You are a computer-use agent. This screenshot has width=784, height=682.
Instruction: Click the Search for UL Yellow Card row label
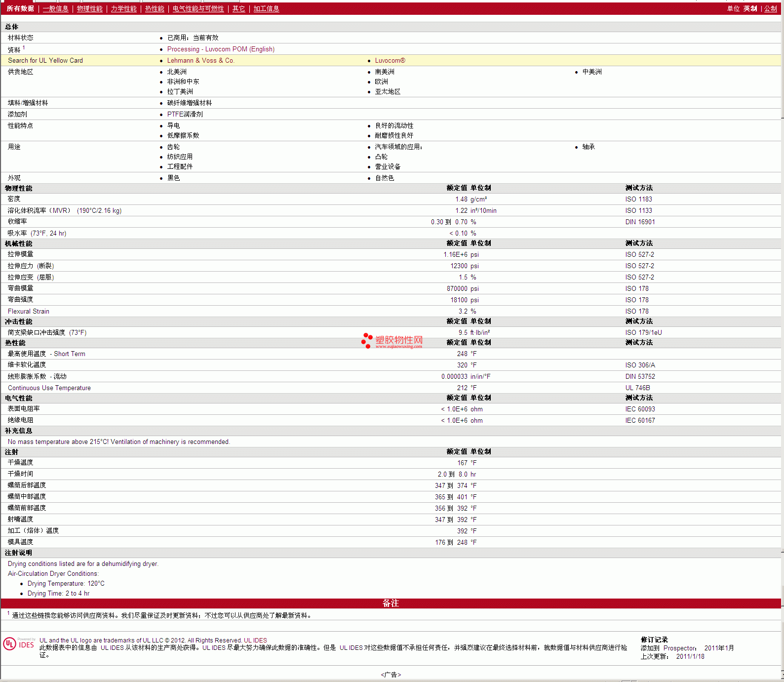click(x=45, y=61)
